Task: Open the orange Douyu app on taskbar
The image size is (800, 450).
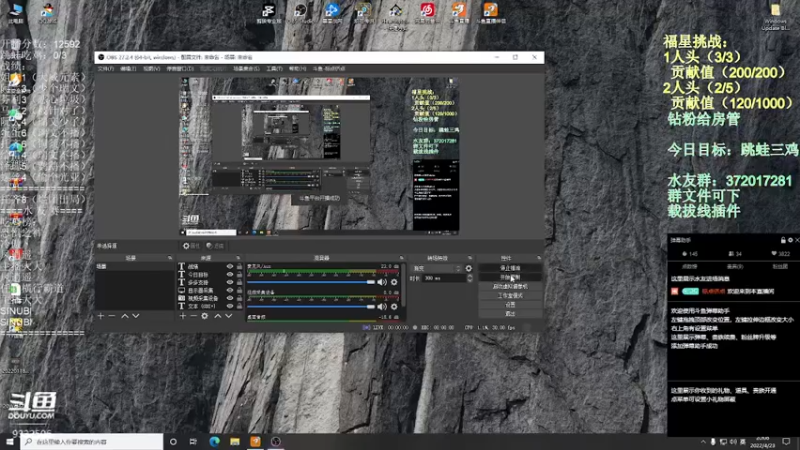Action: [256, 442]
